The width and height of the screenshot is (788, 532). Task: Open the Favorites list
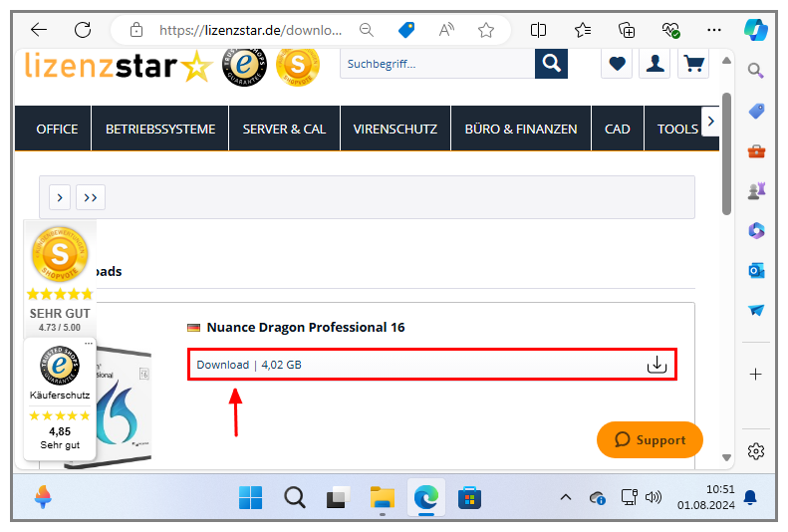coord(583,30)
